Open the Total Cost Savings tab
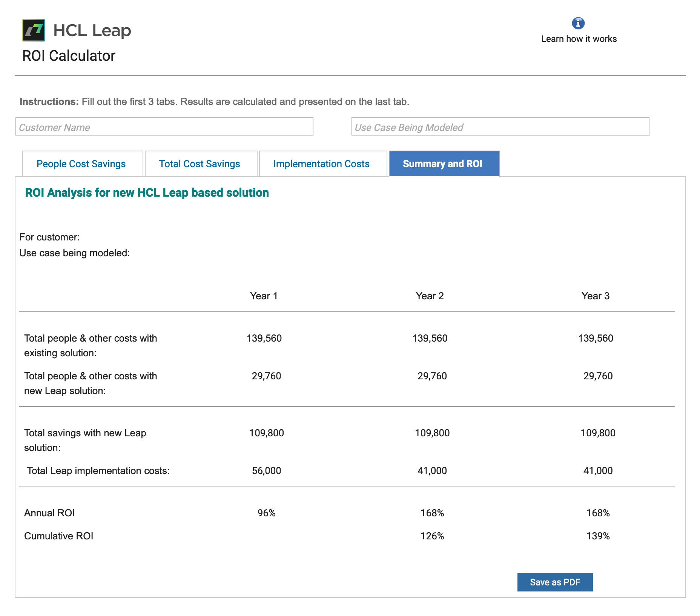The height and width of the screenshot is (616, 700). click(201, 164)
